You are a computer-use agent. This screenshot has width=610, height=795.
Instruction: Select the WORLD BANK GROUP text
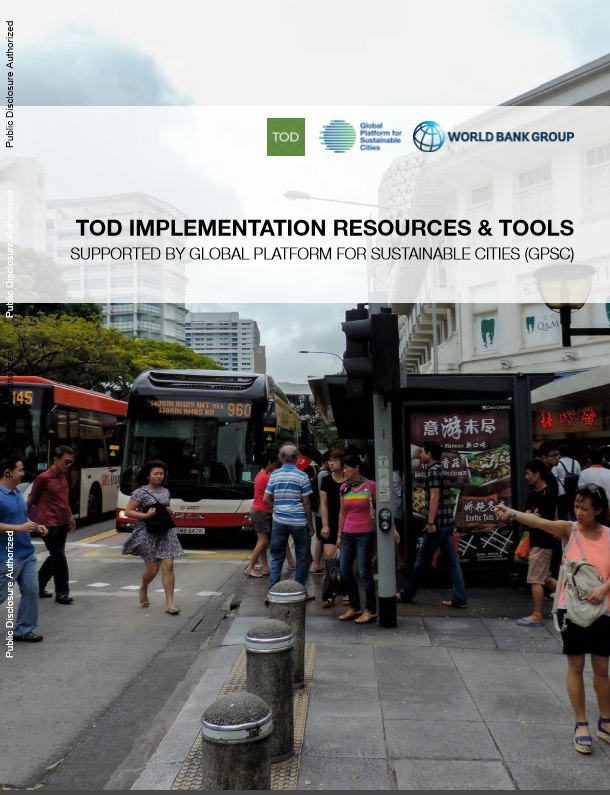coord(510,137)
